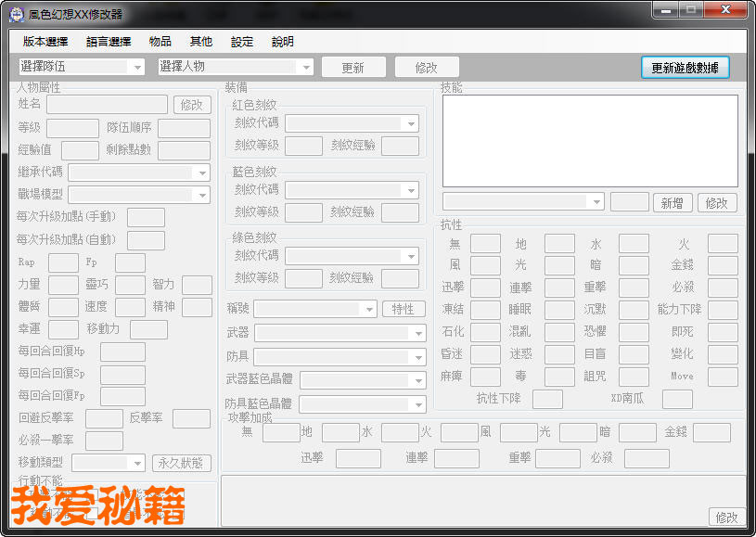Click inside the 技能 list box
The width and height of the screenshot is (756, 537).
(x=589, y=141)
